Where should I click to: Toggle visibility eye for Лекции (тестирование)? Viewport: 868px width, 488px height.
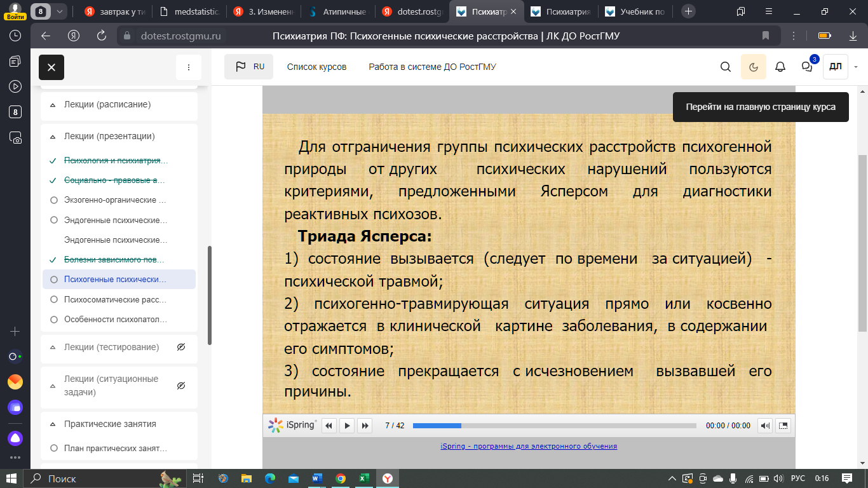click(181, 348)
